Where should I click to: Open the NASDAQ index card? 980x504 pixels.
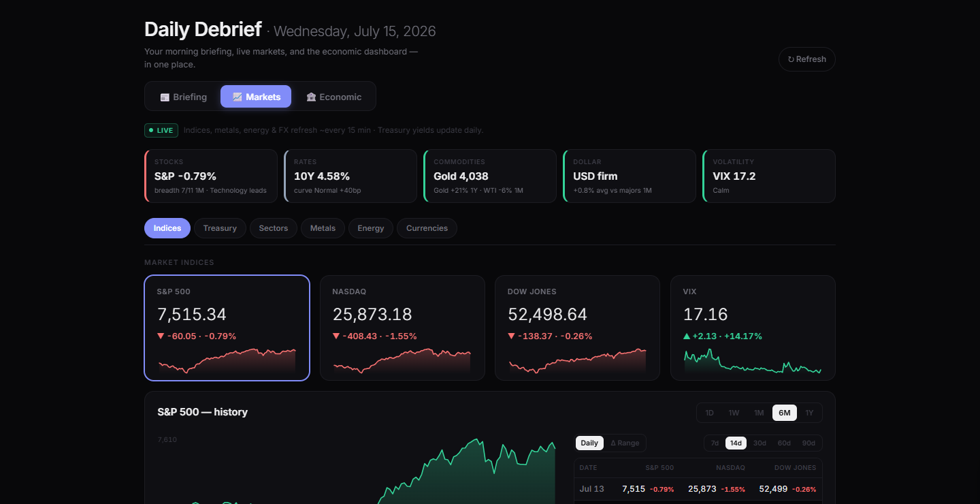coord(402,328)
